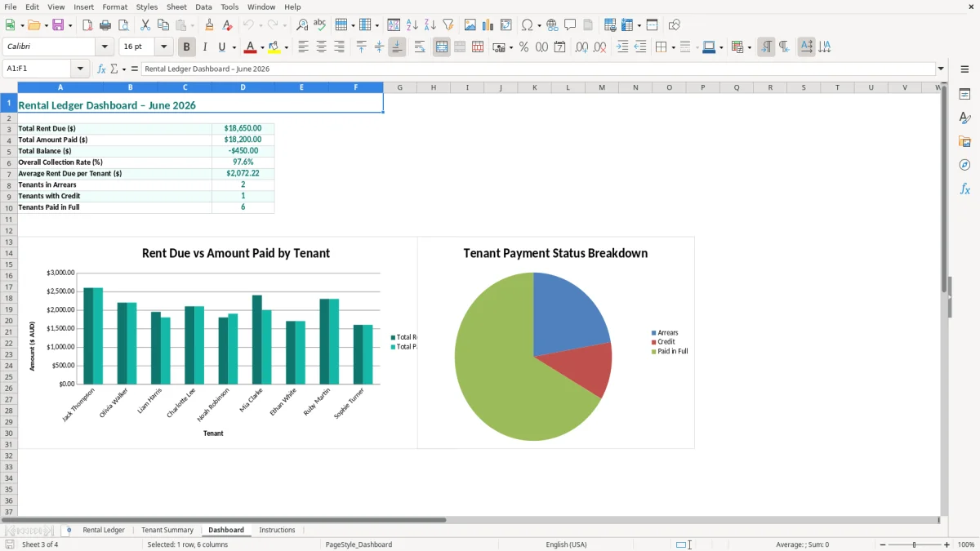Open sidebar Properties panel
Screen dimensions: 980x551
tap(964, 95)
